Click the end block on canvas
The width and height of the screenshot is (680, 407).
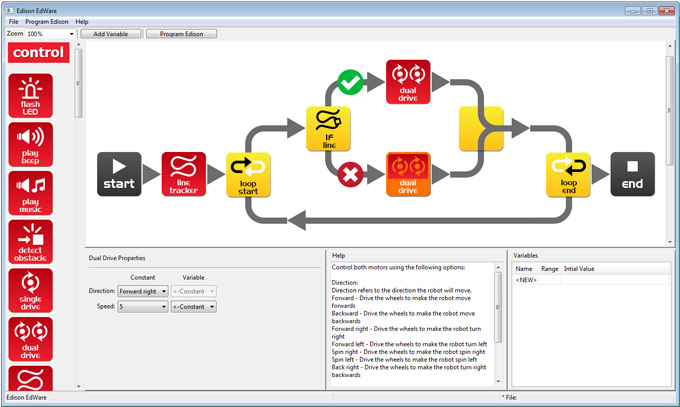click(632, 174)
